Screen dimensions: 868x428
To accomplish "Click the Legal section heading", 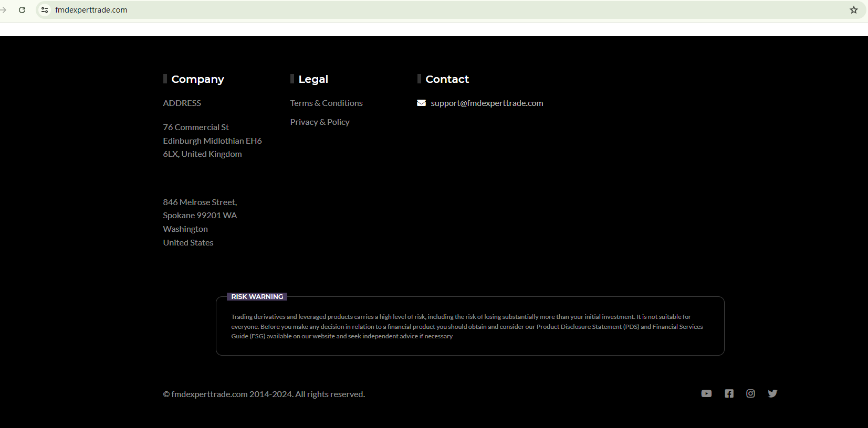I will [313, 79].
